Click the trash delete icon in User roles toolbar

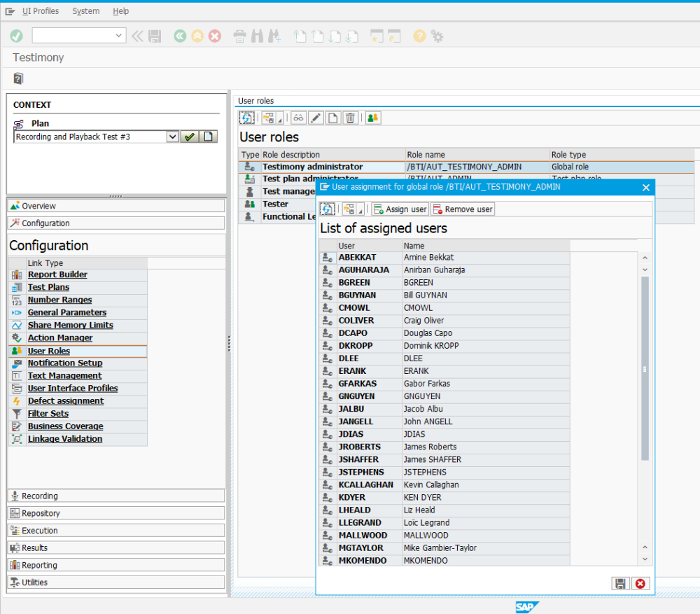(351, 118)
